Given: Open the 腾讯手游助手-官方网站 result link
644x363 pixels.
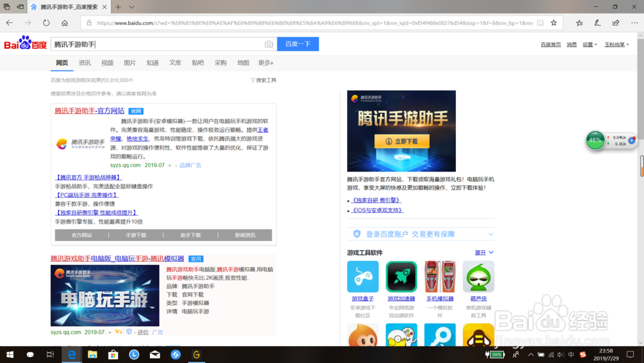Looking at the screenshot, I should 90,111.
